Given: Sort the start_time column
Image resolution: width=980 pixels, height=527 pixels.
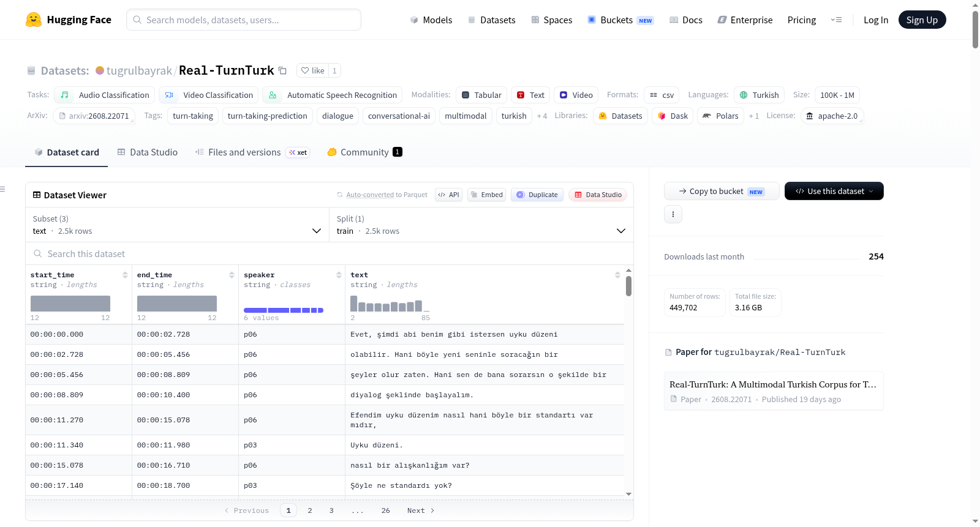Looking at the screenshot, I should tap(125, 275).
